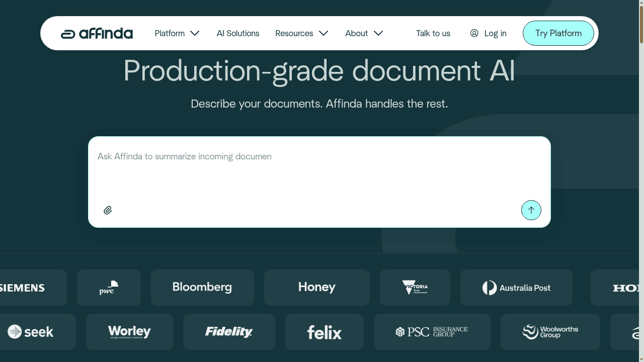Launch the Try Platform button
The height and width of the screenshot is (362, 644).
tap(558, 33)
